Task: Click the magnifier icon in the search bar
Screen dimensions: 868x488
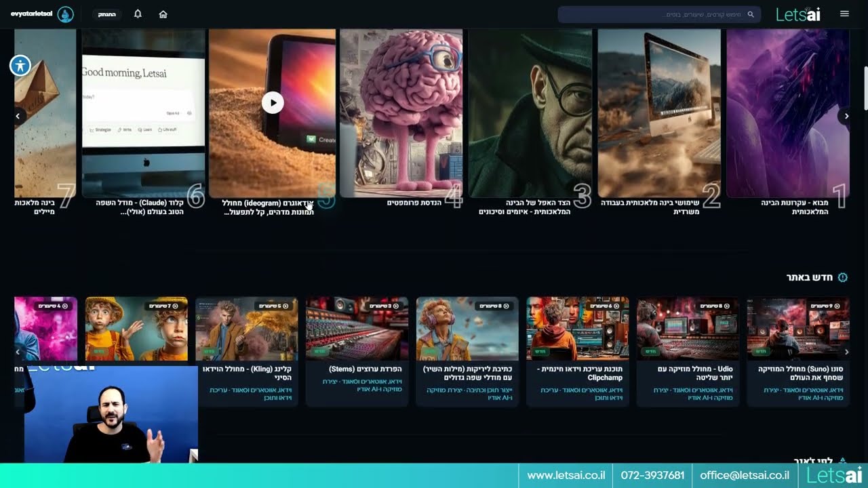Action: [x=751, y=14]
